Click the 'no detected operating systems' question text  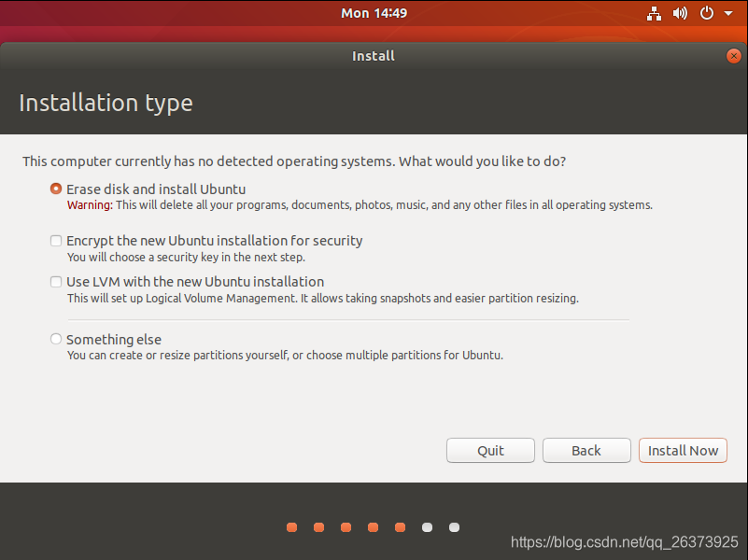[294, 161]
